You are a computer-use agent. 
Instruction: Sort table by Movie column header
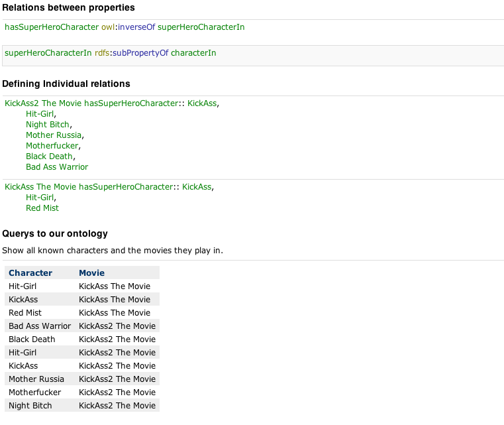92,273
